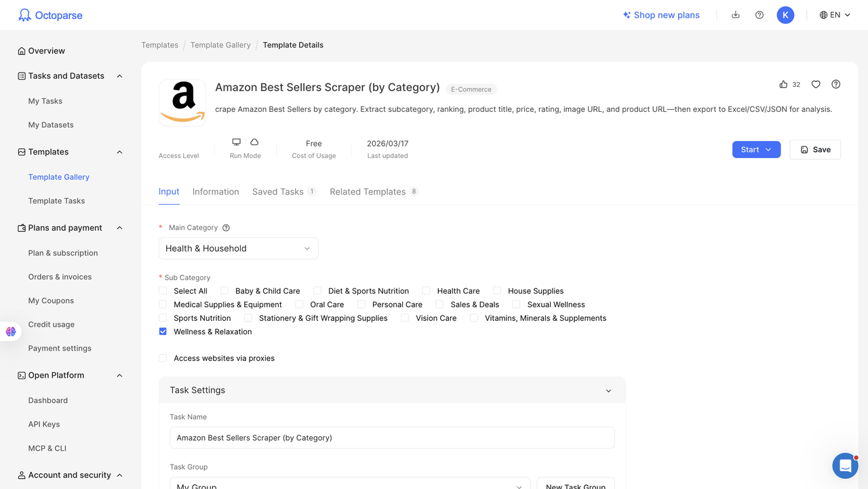The image size is (868, 489).
Task: Check Medical Supplies & Equipment
Action: click(163, 305)
